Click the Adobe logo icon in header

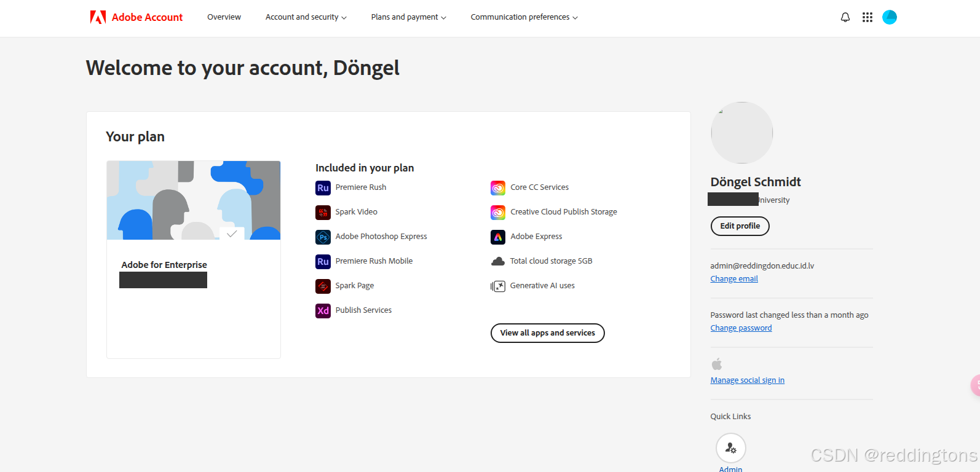pos(98,17)
